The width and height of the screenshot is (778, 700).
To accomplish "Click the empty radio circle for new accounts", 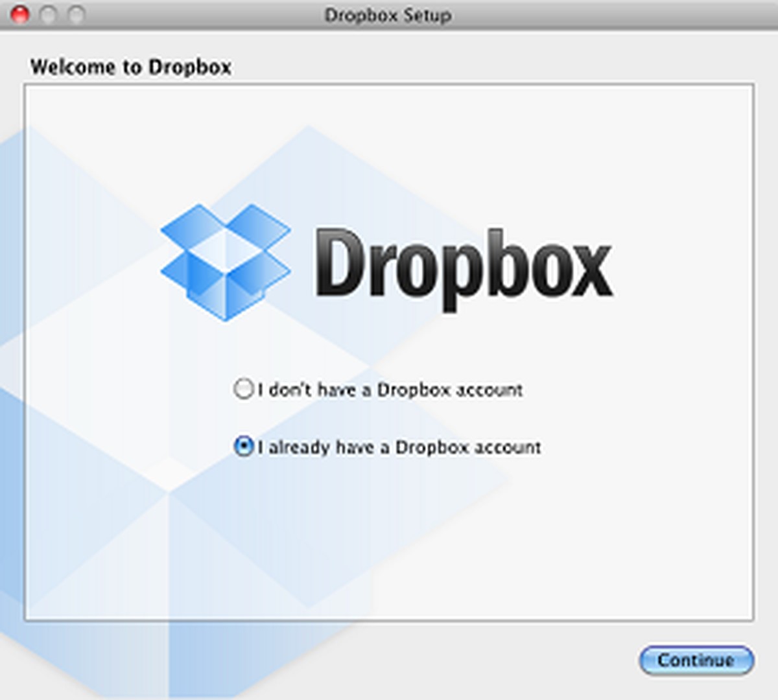I will click(x=243, y=390).
